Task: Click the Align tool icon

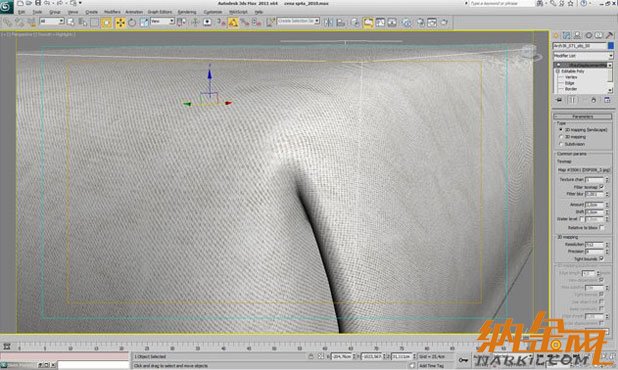Action: click(x=341, y=22)
